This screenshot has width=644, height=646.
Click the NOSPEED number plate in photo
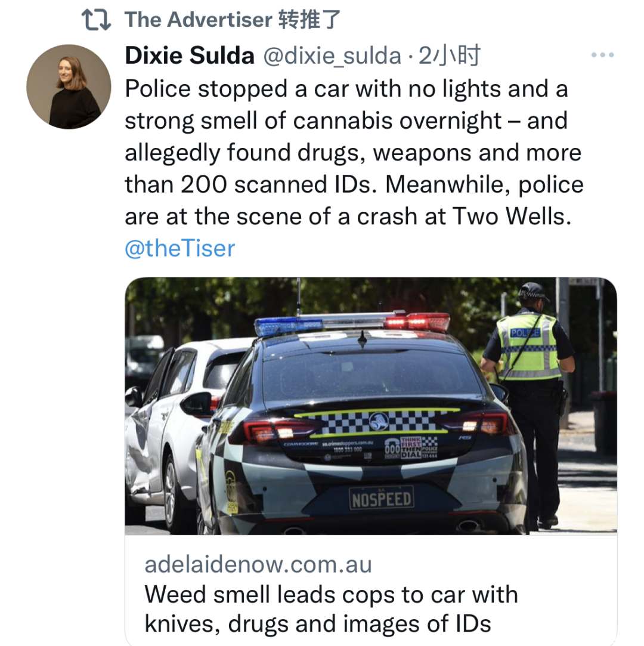click(x=382, y=498)
